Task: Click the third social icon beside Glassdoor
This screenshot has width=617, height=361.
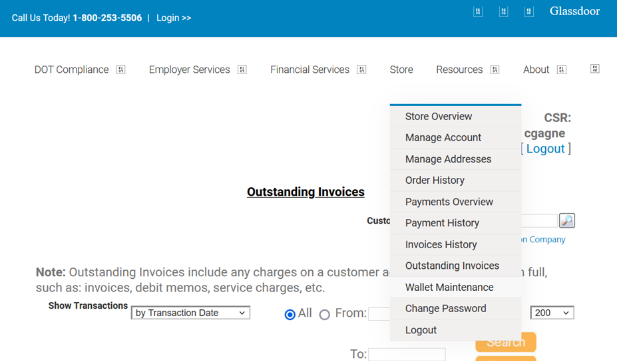Action: [529, 12]
